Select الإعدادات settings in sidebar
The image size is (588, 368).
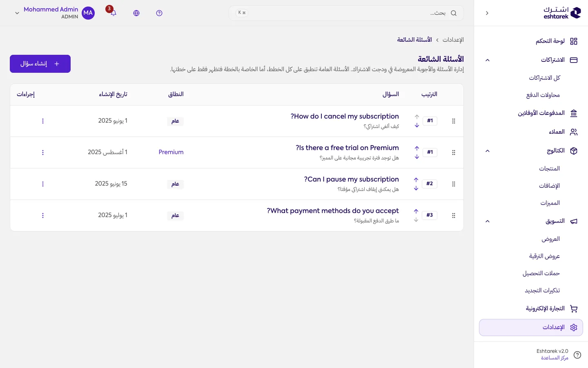point(531,328)
